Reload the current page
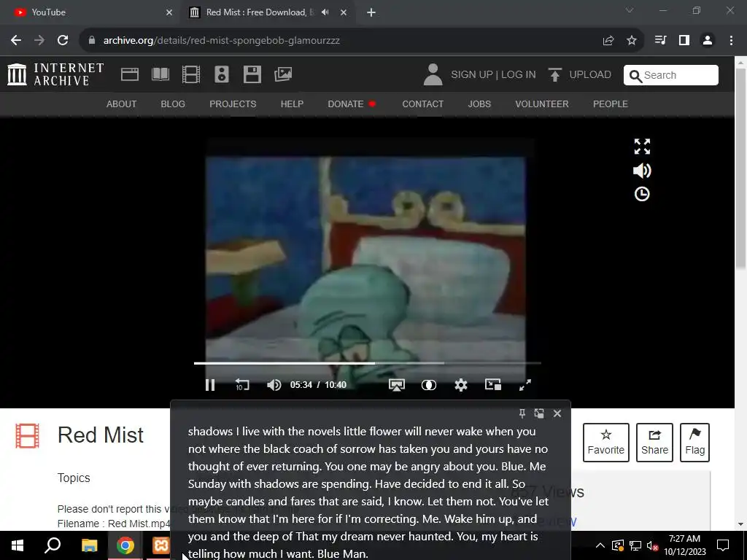This screenshot has height=560, width=747. point(63,41)
